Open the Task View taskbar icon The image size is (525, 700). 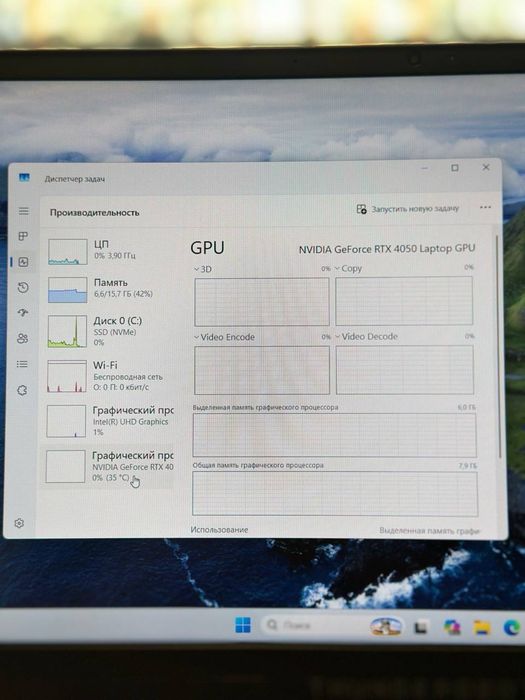point(421,627)
